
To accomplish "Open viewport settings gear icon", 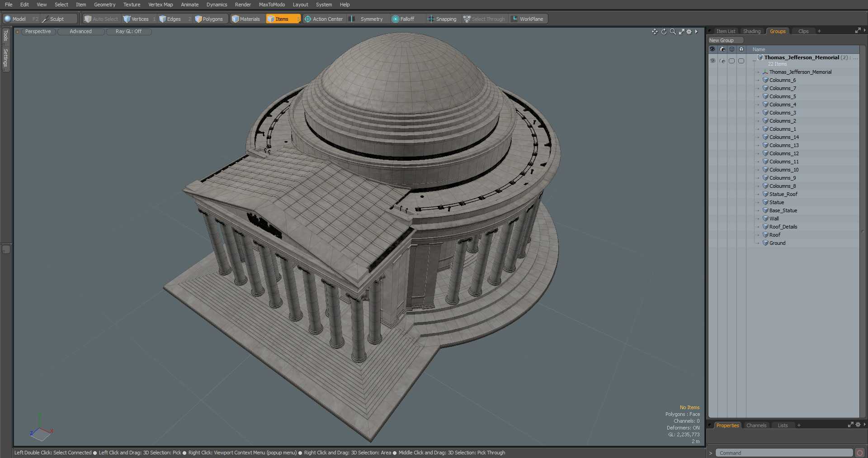I will tap(689, 32).
